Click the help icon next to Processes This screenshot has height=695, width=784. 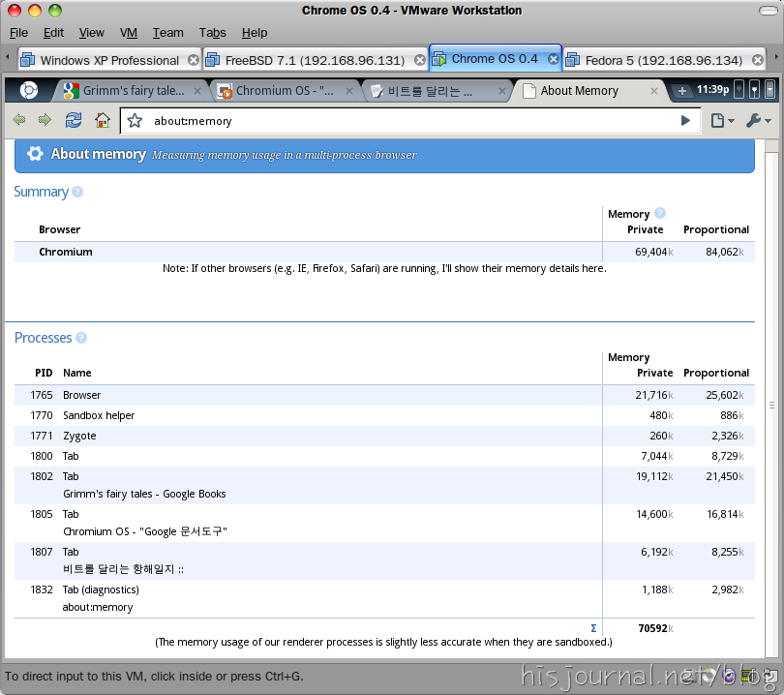coord(81,338)
